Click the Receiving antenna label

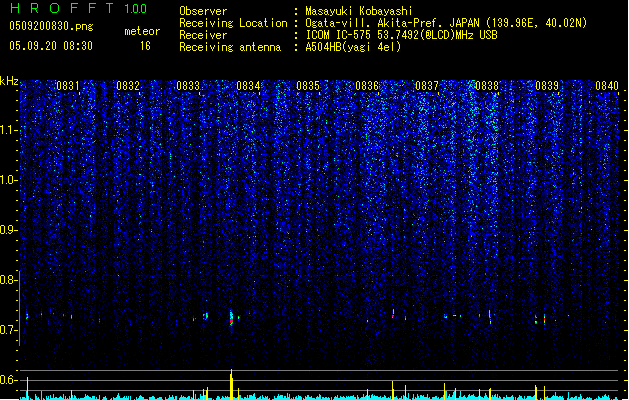tap(230, 47)
